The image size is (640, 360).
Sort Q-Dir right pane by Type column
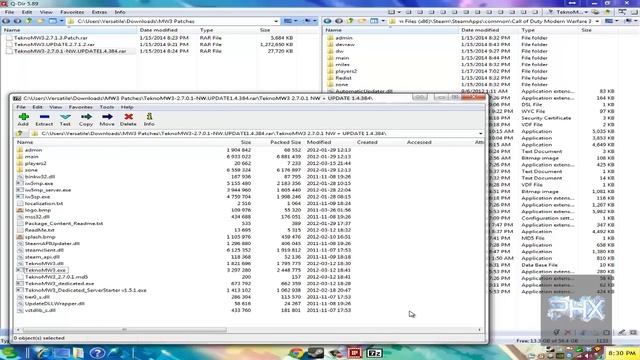pos(528,30)
